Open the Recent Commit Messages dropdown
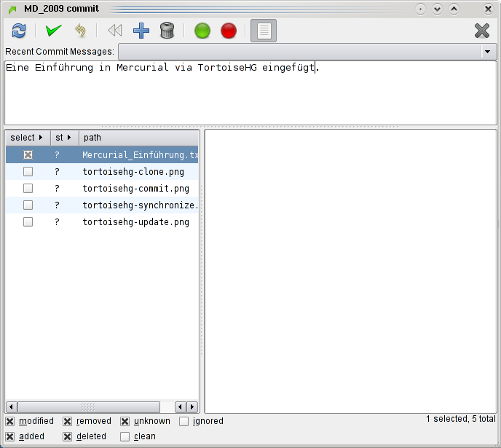501x448 pixels. tap(488, 52)
